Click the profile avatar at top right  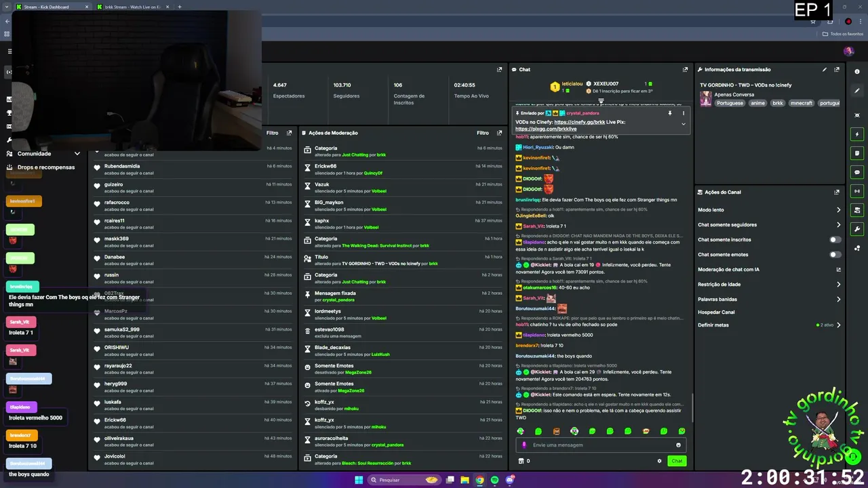pos(848,51)
